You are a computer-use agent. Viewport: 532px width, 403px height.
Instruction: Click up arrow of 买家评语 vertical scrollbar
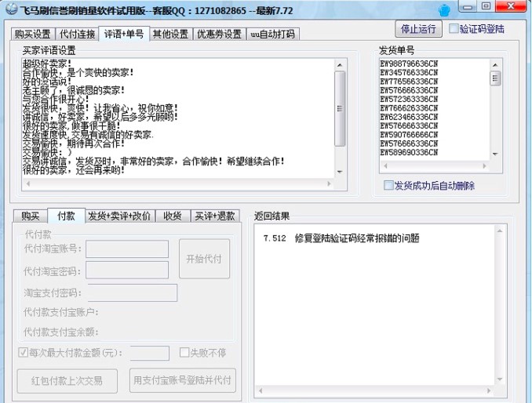pyautogui.click(x=340, y=65)
